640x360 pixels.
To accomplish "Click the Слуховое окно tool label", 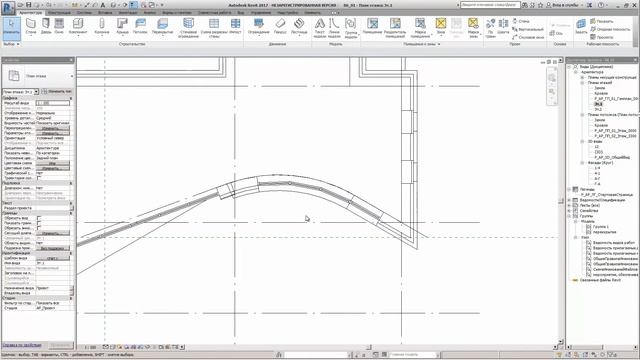I will [531, 37].
